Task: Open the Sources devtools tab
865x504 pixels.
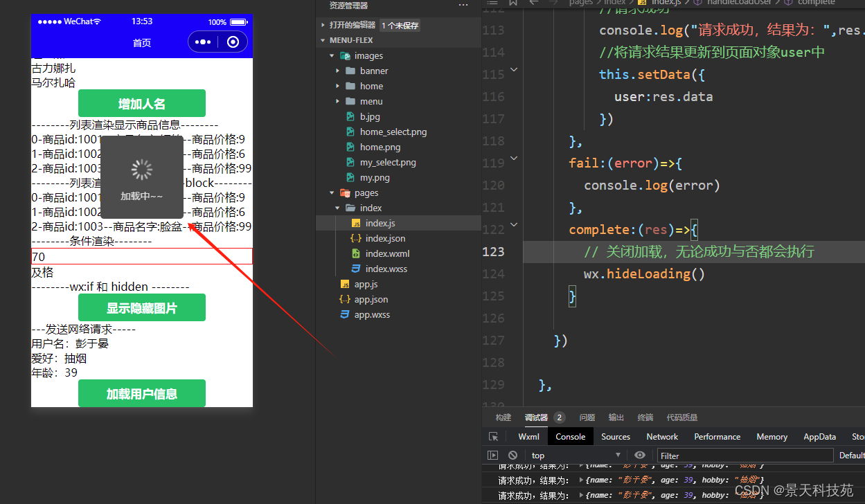Action: click(x=616, y=437)
